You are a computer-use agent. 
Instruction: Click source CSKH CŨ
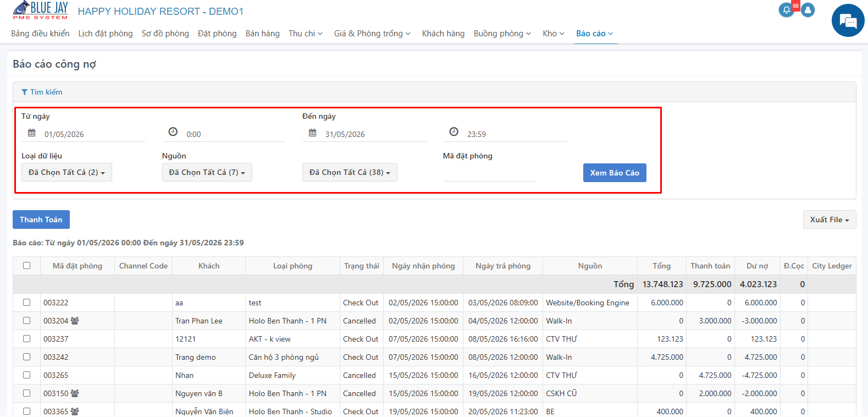click(561, 393)
